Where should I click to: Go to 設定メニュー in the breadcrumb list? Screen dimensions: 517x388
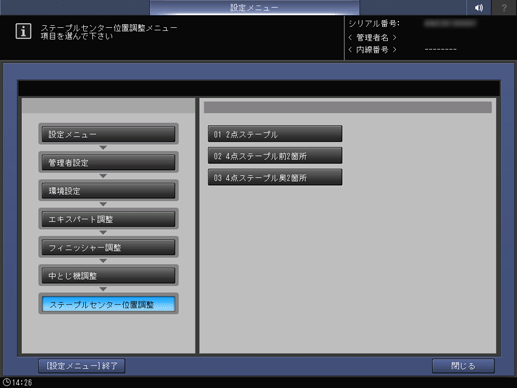pyautogui.click(x=108, y=134)
